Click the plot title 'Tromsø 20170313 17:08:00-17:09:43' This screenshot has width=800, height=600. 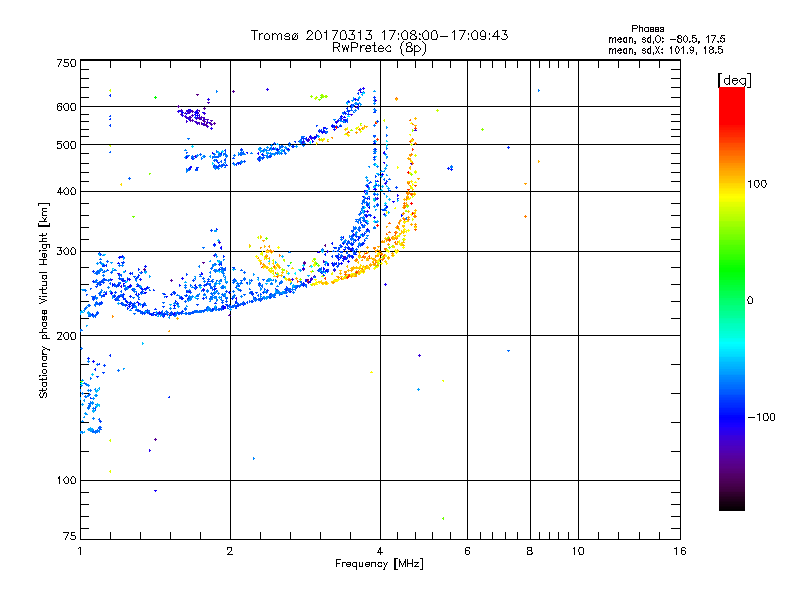[x=379, y=35]
